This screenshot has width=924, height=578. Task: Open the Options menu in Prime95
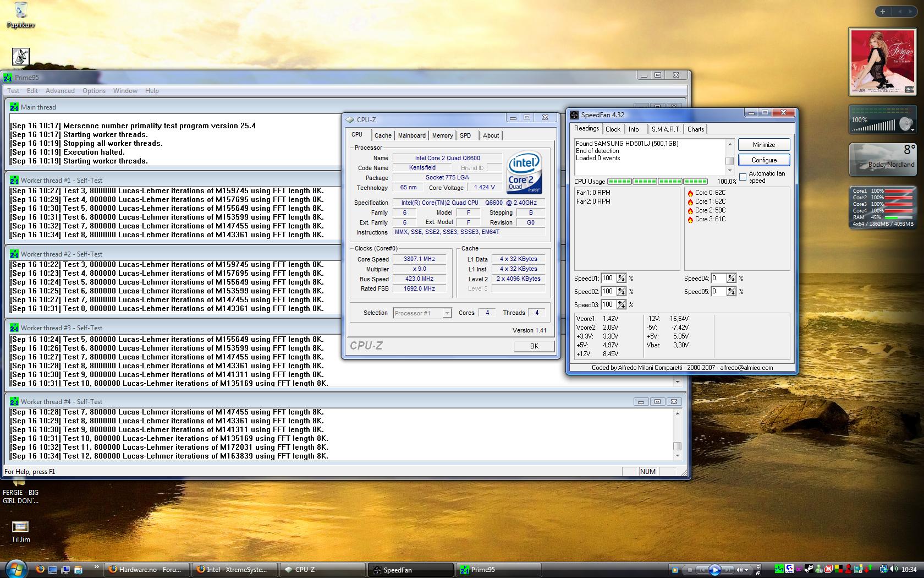tap(94, 91)
